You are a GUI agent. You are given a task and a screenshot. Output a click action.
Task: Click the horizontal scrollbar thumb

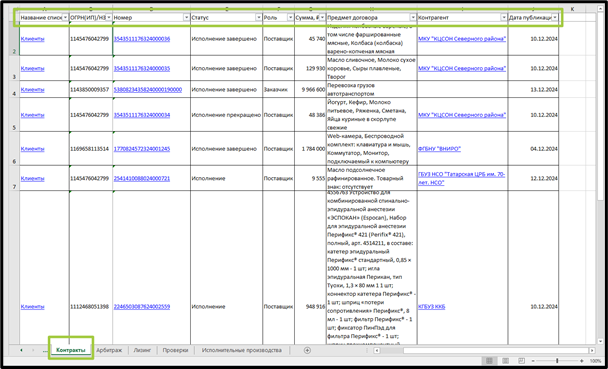[x=496, y=350]
